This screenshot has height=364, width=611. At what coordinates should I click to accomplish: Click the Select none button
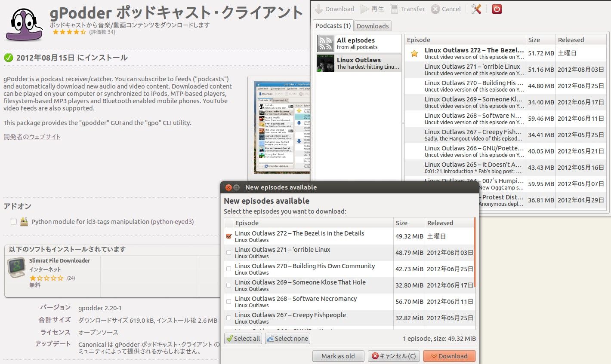[x=287, y=339]
